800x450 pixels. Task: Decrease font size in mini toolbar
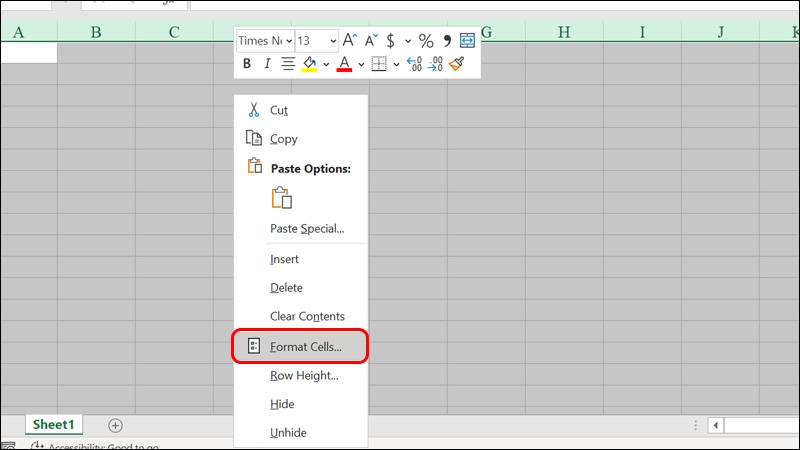(371, 40)
